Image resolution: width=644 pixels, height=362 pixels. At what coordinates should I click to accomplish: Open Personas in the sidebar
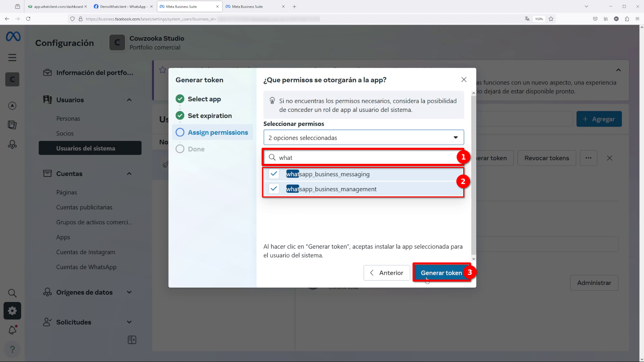coord(68,118)
